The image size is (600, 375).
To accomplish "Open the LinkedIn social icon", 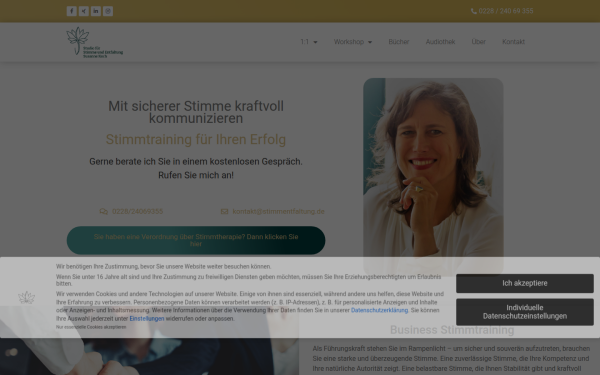I will [x=96, y=11].
